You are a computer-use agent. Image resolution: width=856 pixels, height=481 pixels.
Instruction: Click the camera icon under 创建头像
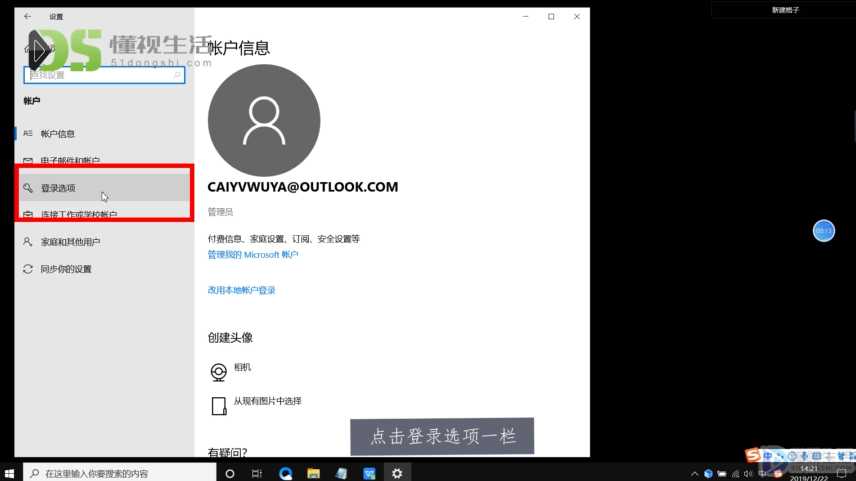219,372
